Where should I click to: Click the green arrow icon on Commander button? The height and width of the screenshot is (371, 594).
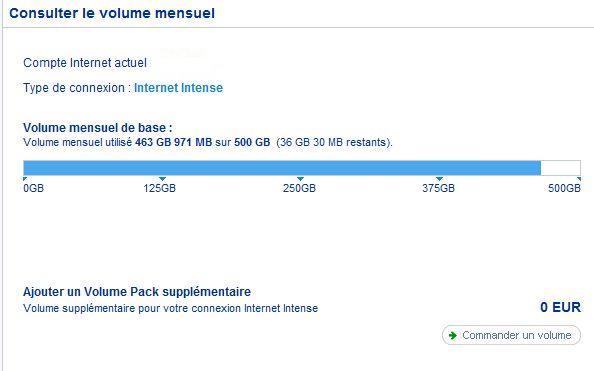tap(452, 335)
